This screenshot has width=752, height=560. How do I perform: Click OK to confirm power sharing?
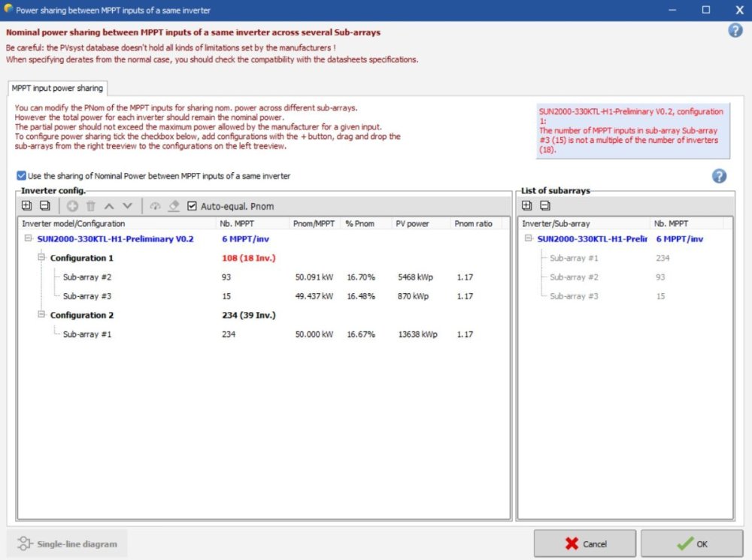tap(691, 543)
